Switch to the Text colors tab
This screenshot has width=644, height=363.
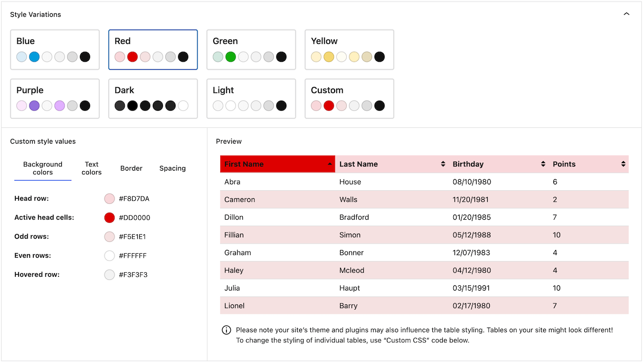pos(91,168)
